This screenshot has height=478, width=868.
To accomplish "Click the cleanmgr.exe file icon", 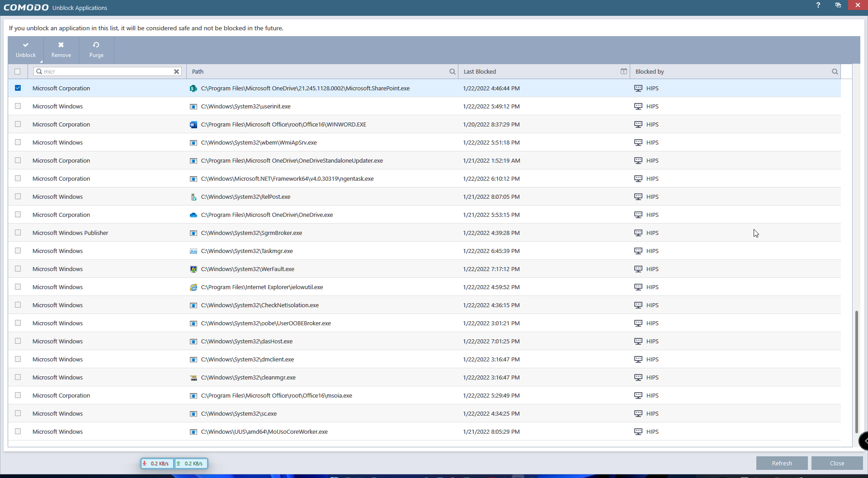I will click(x=193, y=378).
